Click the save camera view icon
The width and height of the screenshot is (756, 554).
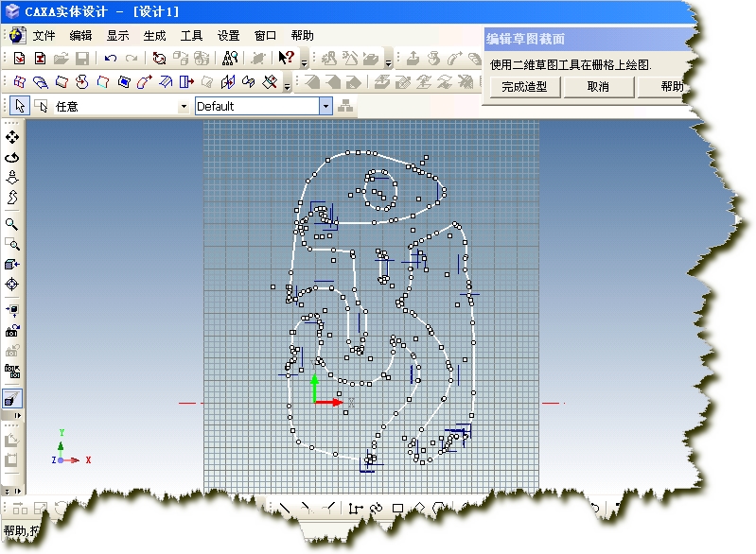click(12, 331)
